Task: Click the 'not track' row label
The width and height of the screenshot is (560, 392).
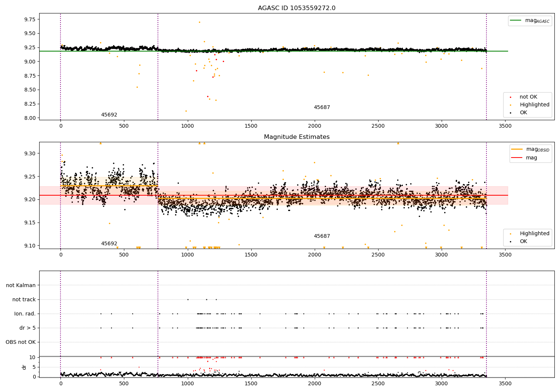Action: (x=24, y=300)
